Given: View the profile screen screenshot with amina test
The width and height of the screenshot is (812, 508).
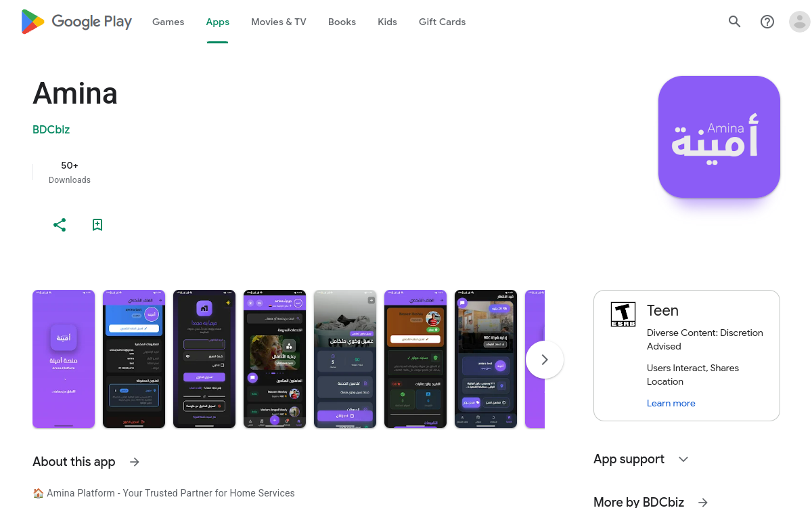Looking at the screenshot, I should (x=134, y=359).
